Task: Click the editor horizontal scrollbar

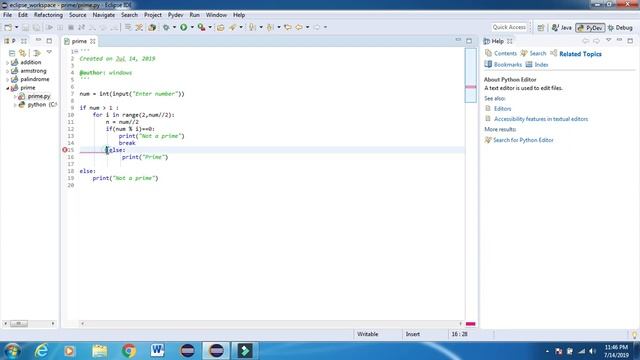Action: click(x=271, y=323)
